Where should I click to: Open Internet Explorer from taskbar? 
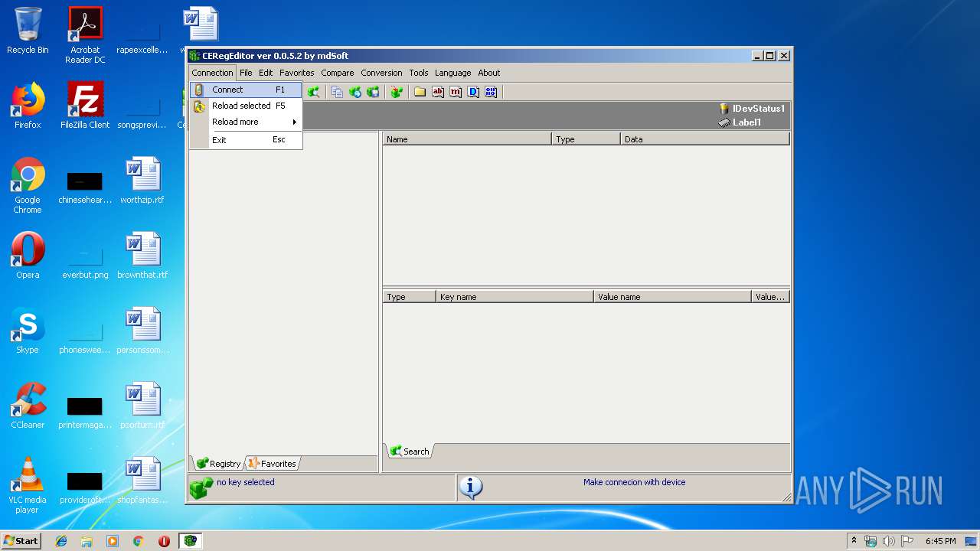click(61, 541)
